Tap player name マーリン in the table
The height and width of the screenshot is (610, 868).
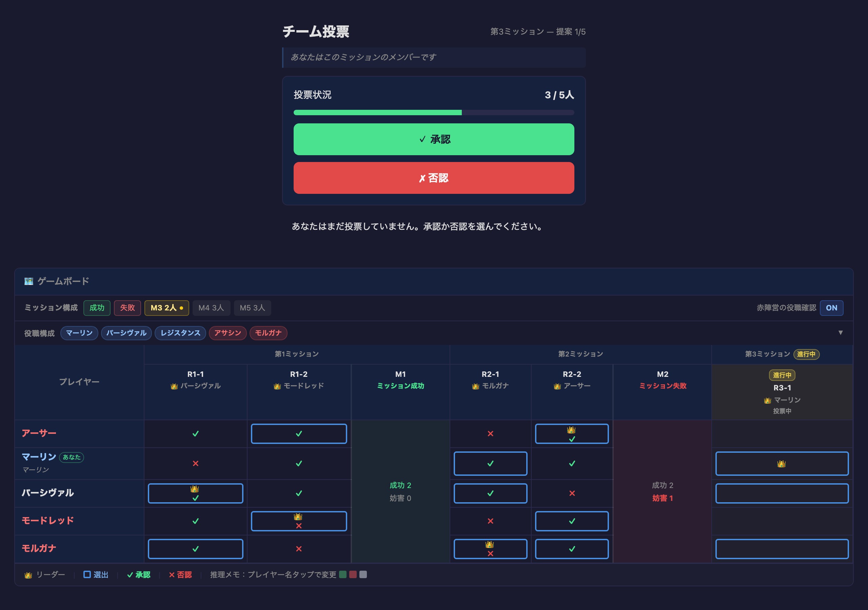pos(39,457)
